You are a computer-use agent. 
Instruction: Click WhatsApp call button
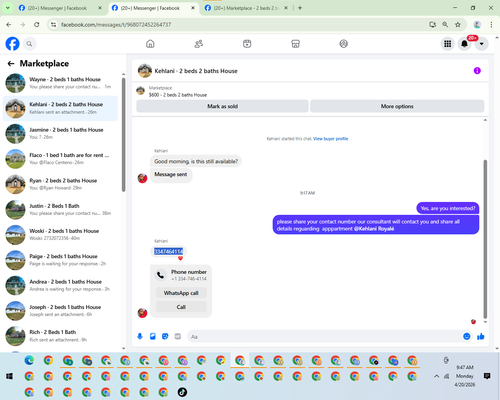(181, 293)
